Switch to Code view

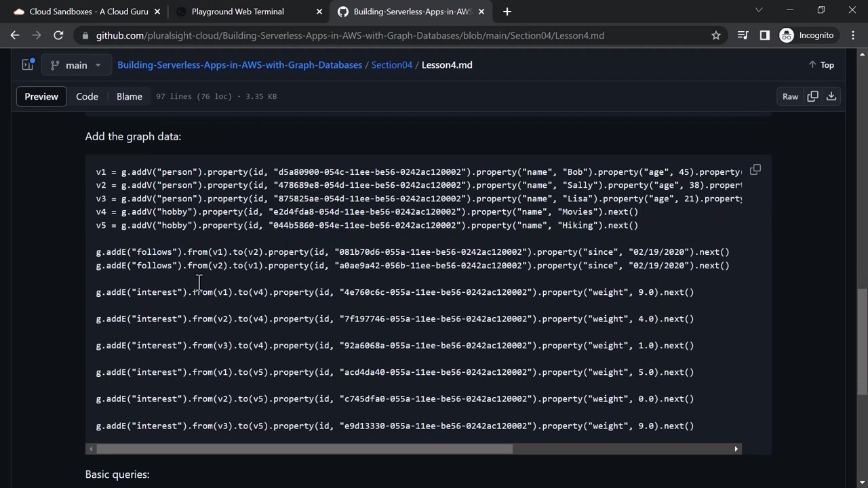click(x=87, y=96)
